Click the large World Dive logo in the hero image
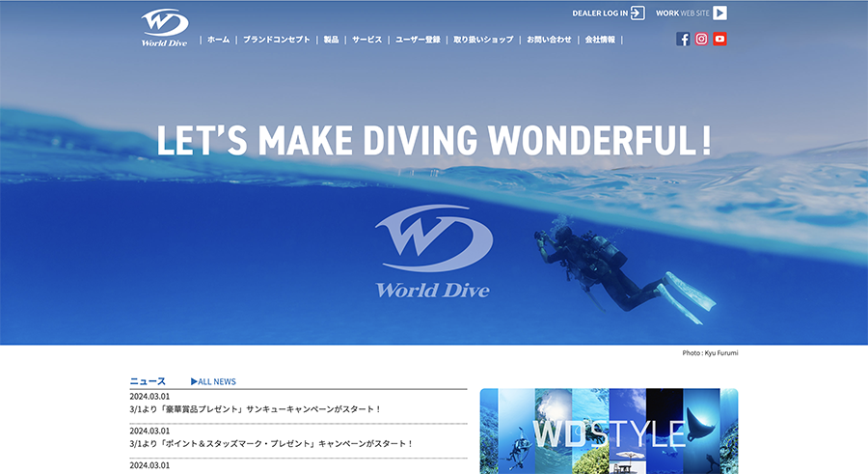This screenshot has width=868, height=474. point(433,252)
